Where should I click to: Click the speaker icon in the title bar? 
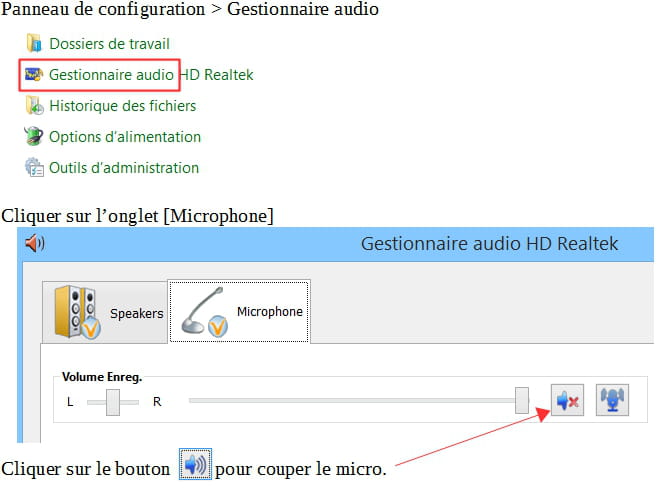click(35, 243)
